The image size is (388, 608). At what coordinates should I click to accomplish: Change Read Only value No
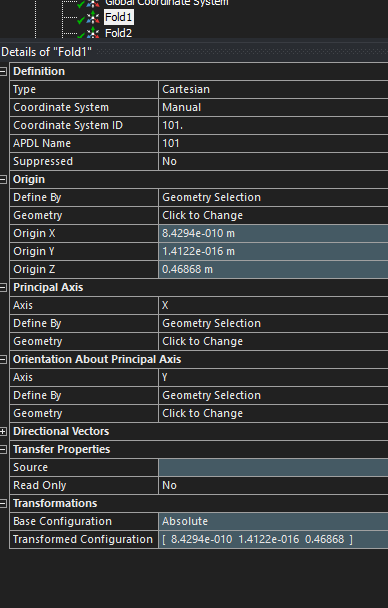[273, 485]
